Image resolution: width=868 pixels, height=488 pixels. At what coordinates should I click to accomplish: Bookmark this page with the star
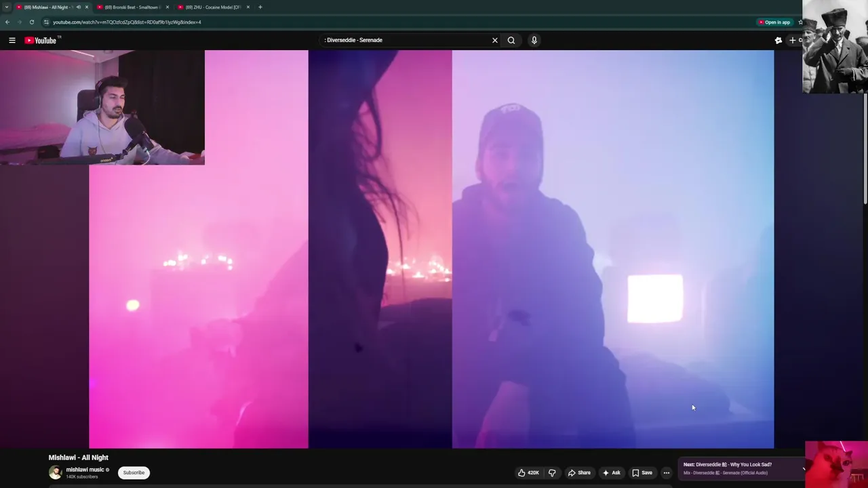click(x=800, y=22)
